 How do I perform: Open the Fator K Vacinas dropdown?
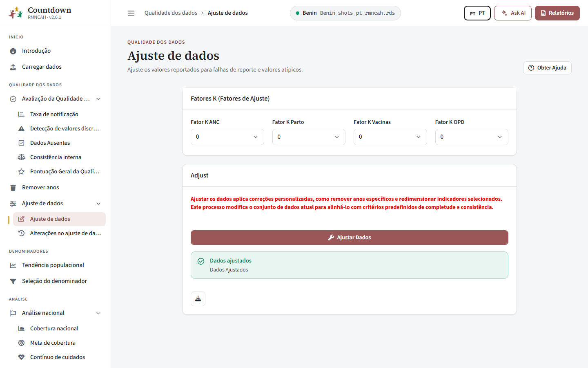coord(390,137)
